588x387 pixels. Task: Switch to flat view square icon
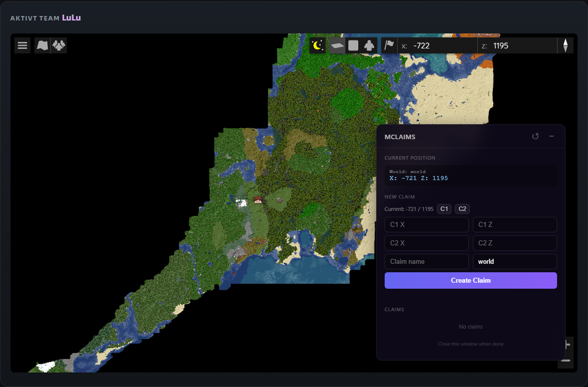click(353, 45)
